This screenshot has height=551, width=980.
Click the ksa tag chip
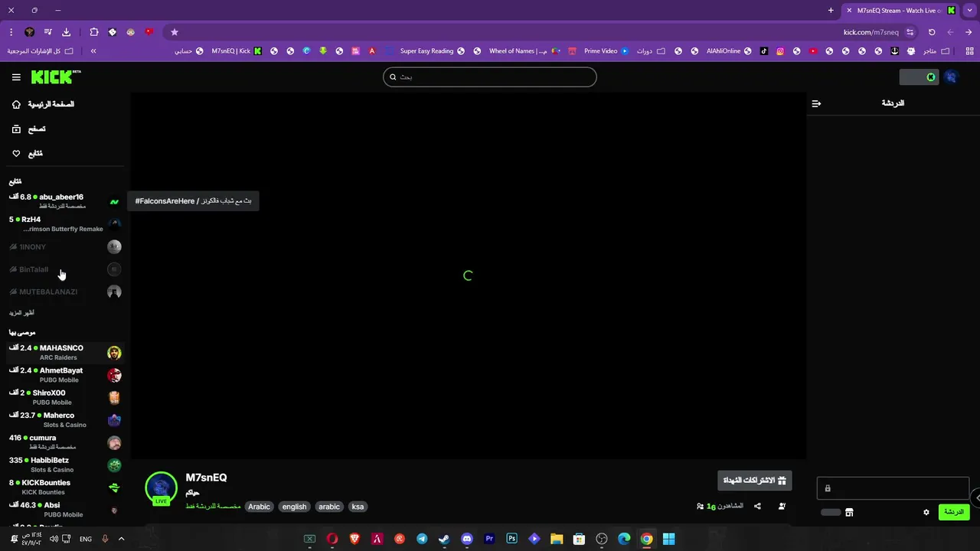tap(358, 507)
